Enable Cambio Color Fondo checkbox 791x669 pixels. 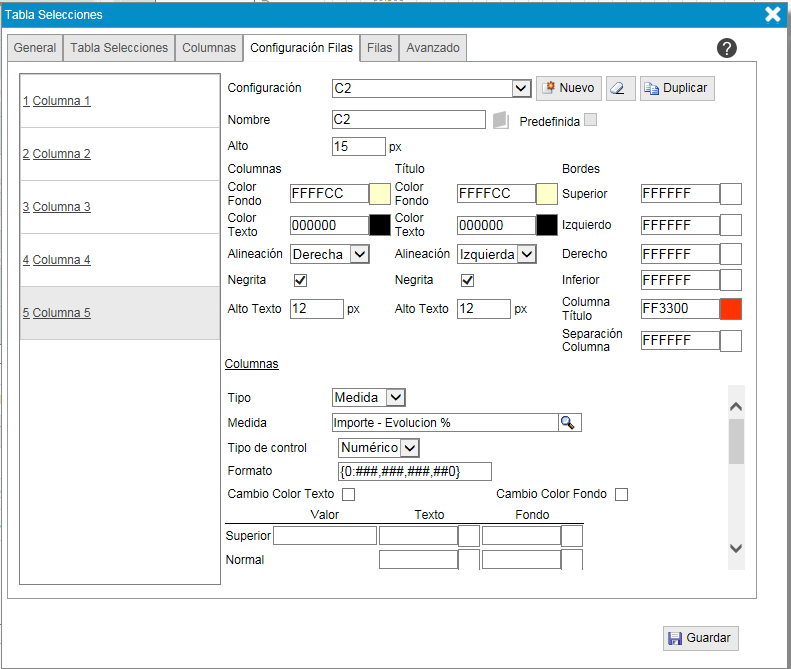coord(621,494)
